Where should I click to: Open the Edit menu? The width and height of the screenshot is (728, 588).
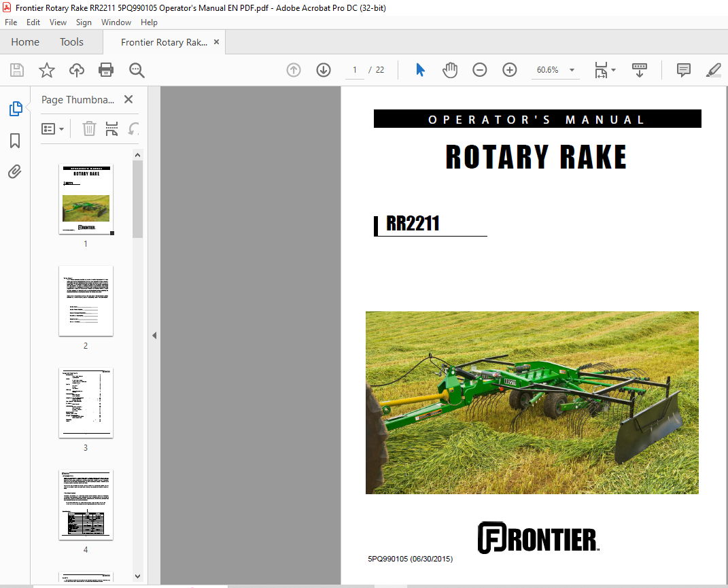(x=33, y=22)
